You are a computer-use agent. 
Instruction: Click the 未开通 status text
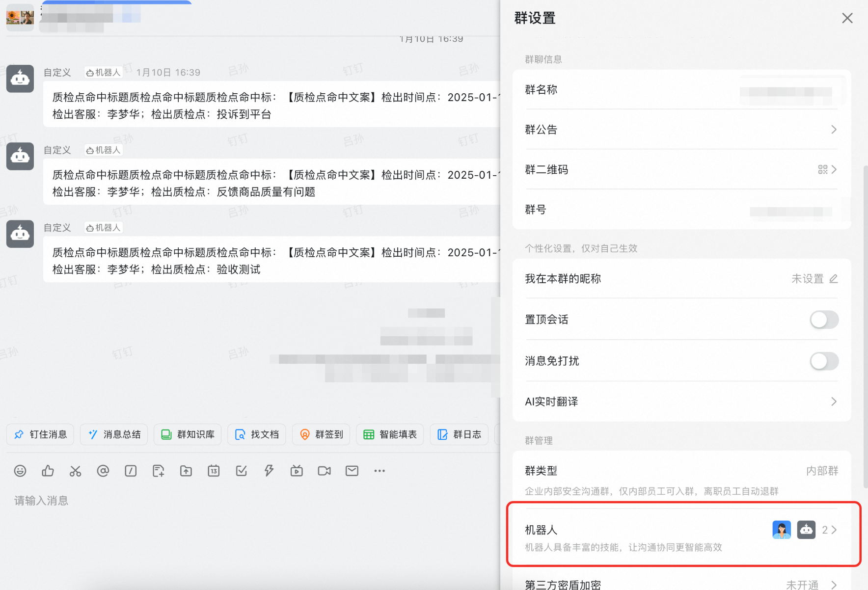[802, 585]
